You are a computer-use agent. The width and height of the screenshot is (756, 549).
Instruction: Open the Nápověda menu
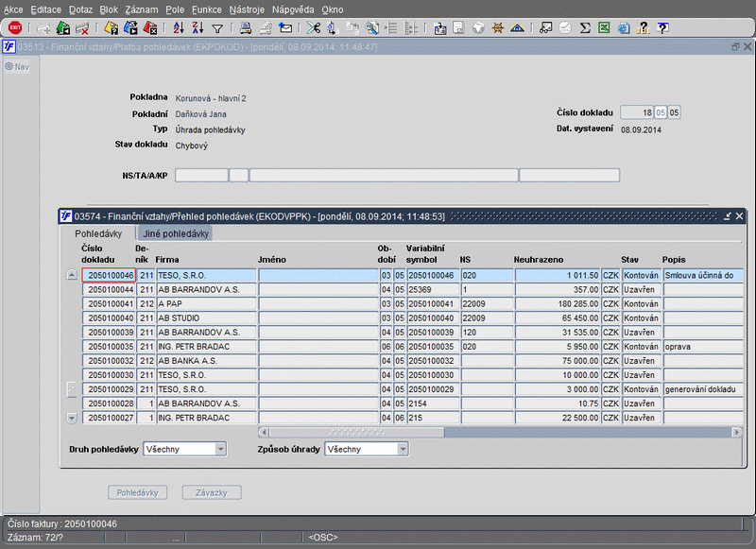293,9
